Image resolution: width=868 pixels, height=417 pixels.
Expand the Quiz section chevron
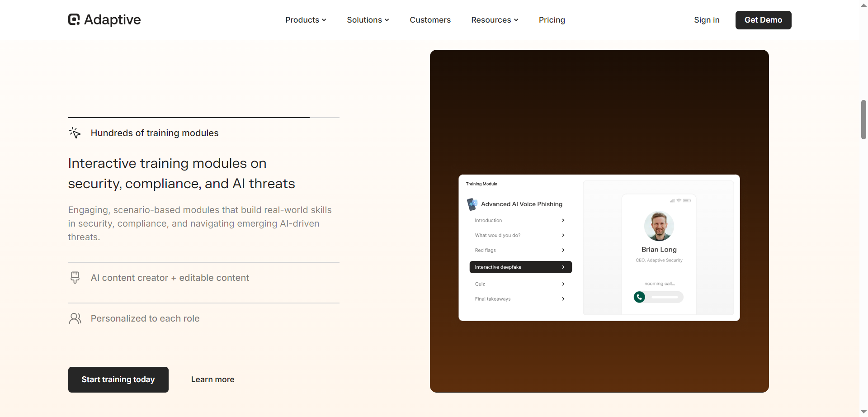pyautogui.click(x=563, y=284)
